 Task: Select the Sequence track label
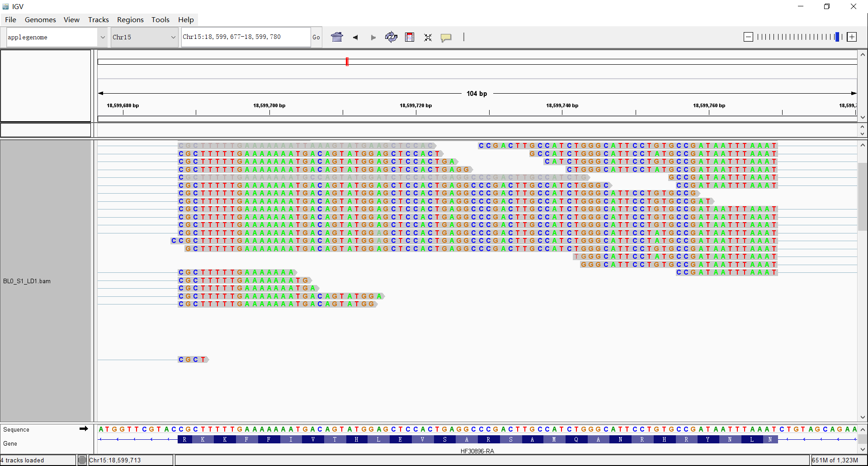tap(16, 429)
